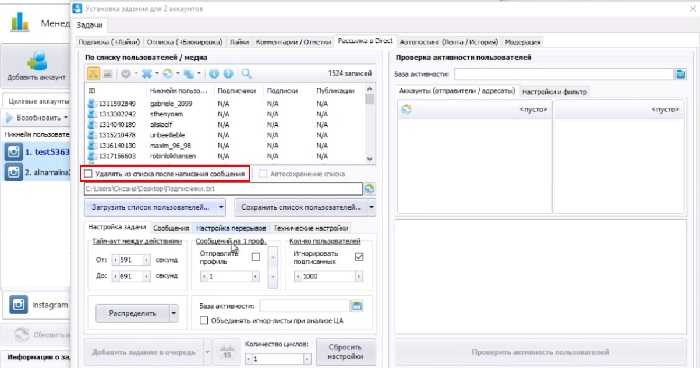
Task: Switch to Подписки (+Лайки) tab
Action: [x=109, y=42]
